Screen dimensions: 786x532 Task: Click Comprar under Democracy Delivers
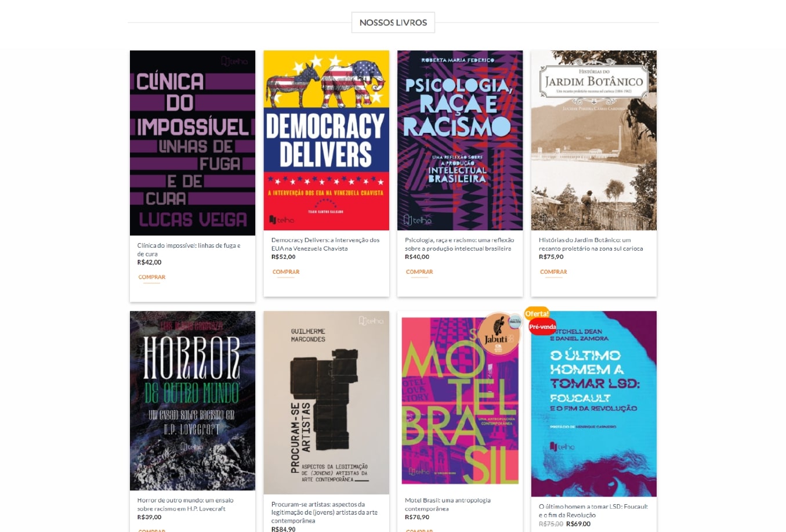coord(286,272)
